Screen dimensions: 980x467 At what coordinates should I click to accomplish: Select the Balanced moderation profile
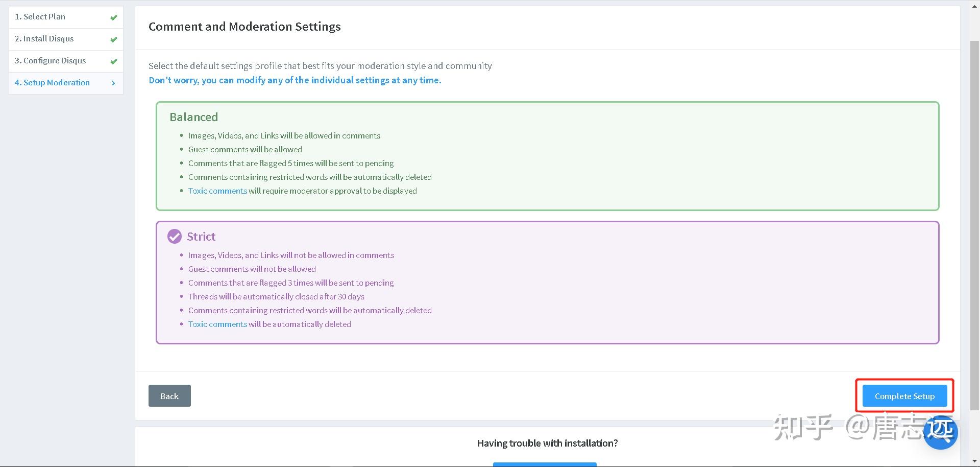[x=547, y=156]
